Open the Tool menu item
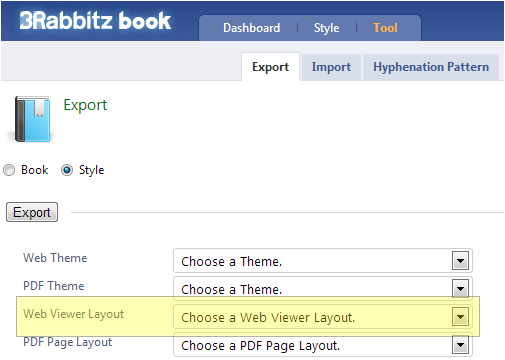The width and height of the screenshot is (505, 360). [x=385, y=28]
